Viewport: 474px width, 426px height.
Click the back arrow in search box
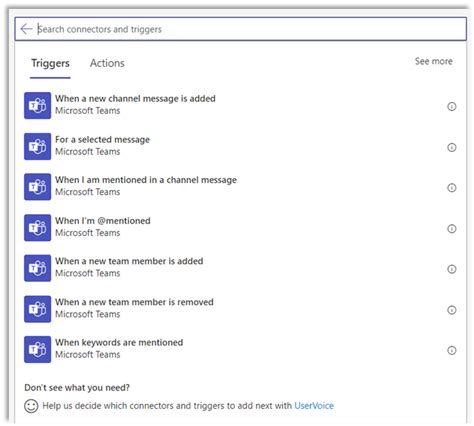(x=26, y=29)
